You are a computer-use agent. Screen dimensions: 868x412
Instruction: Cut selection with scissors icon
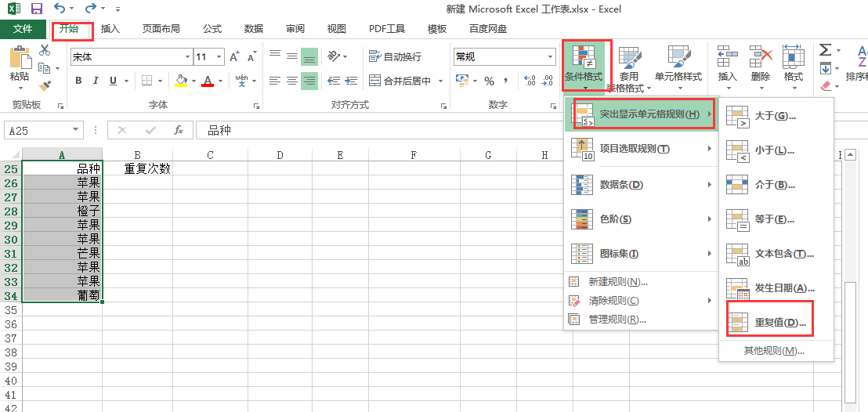45,50
